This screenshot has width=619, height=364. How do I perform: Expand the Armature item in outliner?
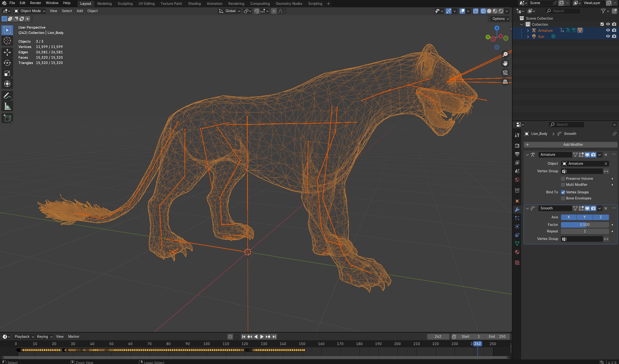pos(528,31)
